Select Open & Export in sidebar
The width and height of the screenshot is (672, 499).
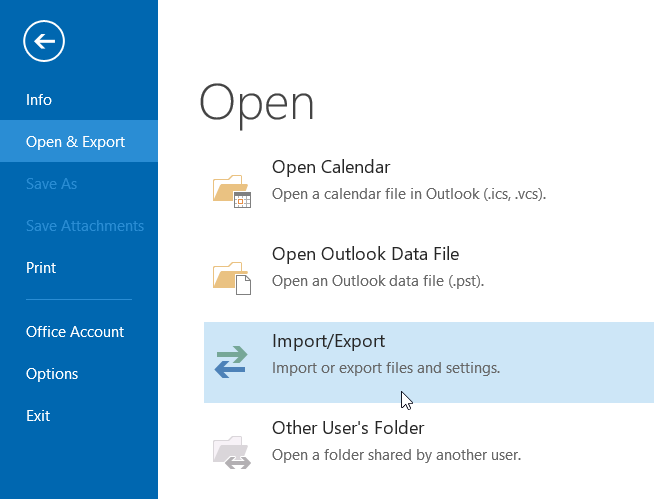79,141
